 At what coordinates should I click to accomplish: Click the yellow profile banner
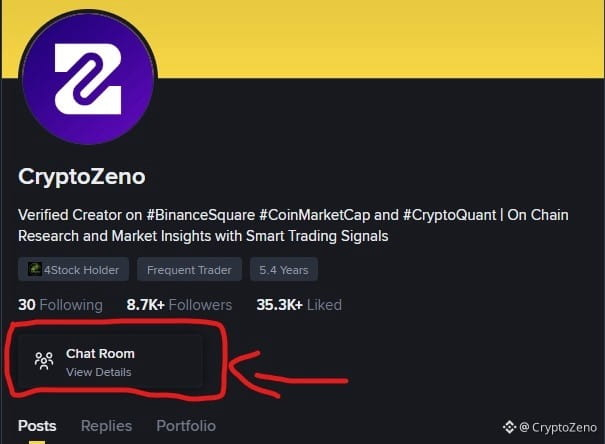click(378, 39)
